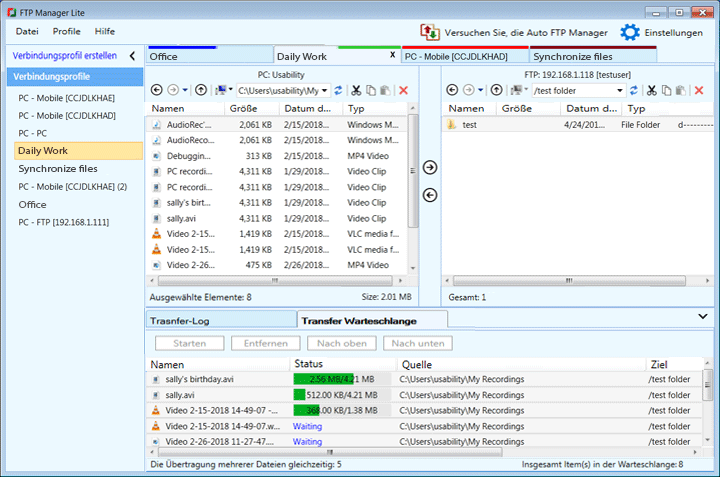Delete selection with local pane red X

click(404, 90)
